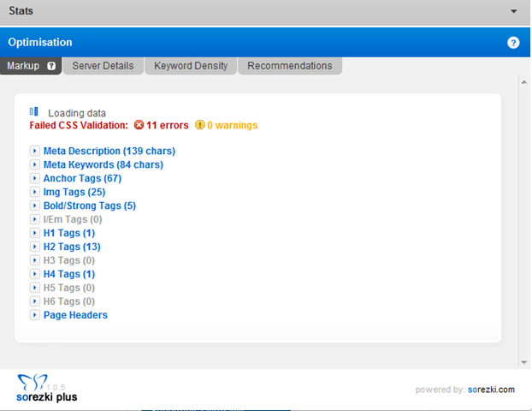The height and width of the screenshot is (411, 532).
Task: Click the 0 warnings text
Action: pos(233,125)
